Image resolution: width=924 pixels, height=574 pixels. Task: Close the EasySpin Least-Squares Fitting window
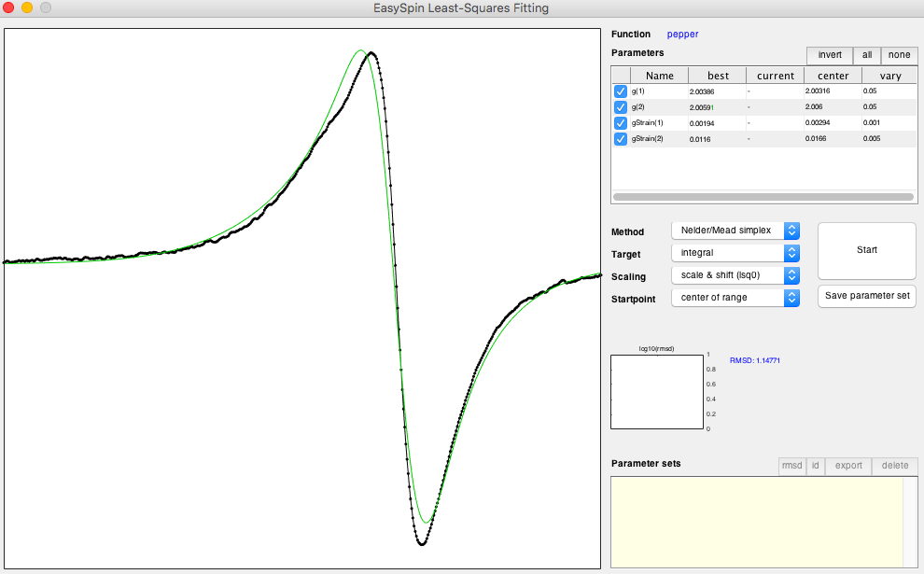coord(8,7)
